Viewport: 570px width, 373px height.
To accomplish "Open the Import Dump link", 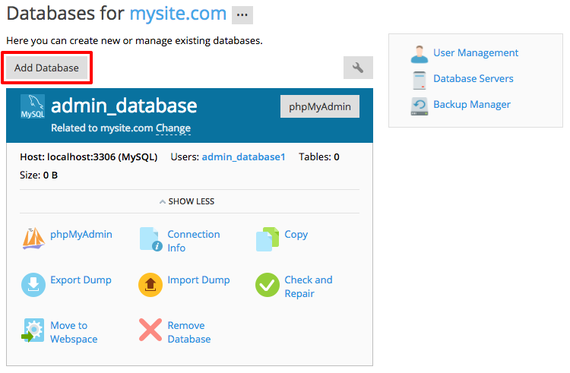I will point(198,280).
